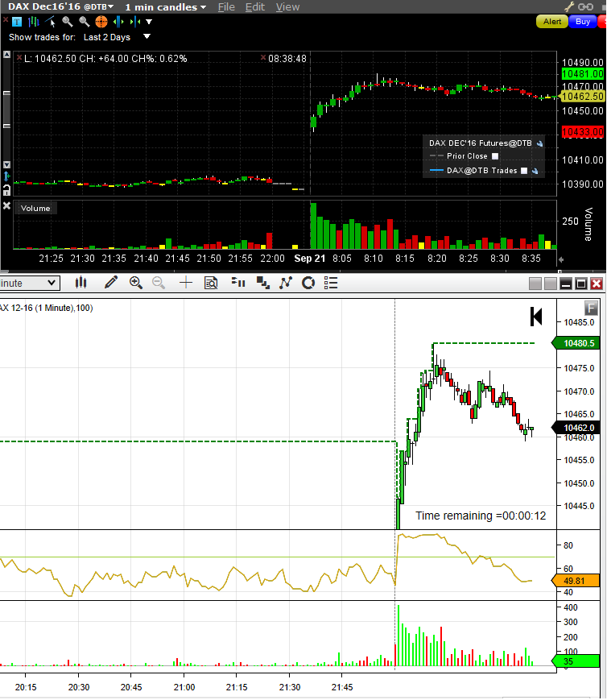Open settings wrench for DAX DEC'16 Futures@DTB
607x700 pixels.
pyautogui.click(x=539, y=143)
